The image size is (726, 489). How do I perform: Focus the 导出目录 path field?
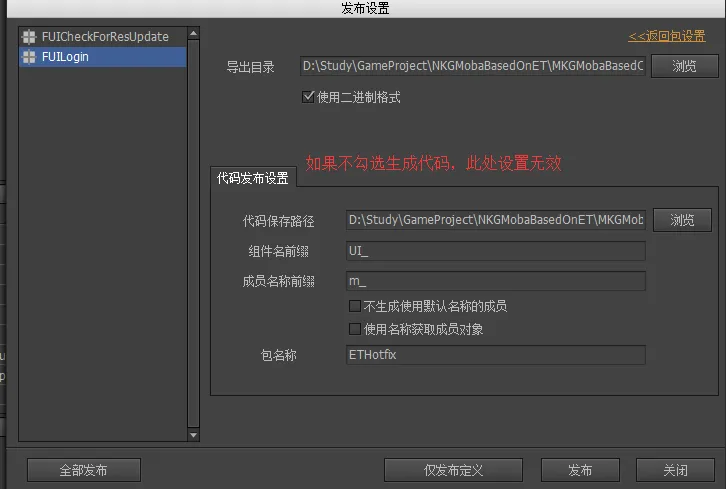(473, 66)
